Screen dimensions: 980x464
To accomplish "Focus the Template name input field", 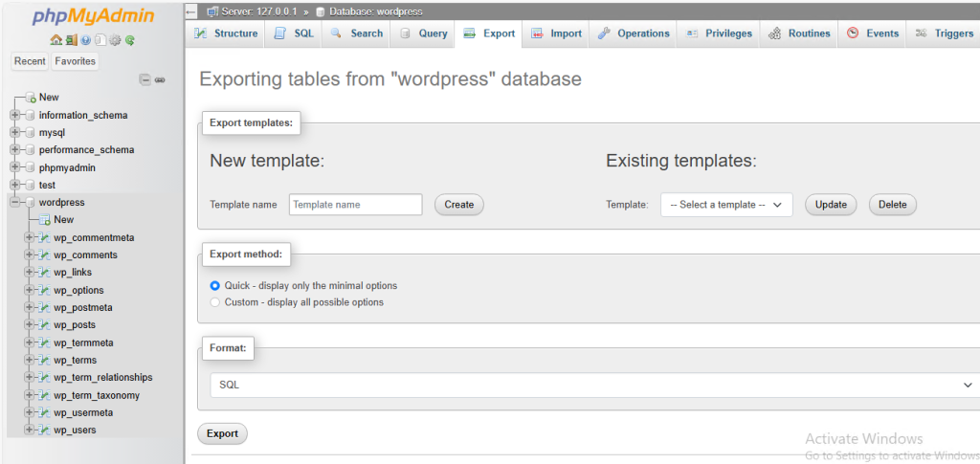I will pos(356,205).
